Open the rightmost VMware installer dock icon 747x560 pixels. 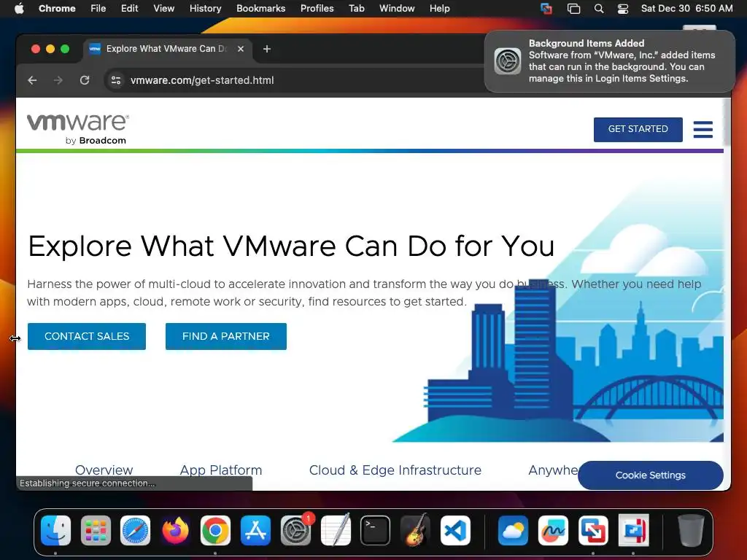[x=633, y=530]
